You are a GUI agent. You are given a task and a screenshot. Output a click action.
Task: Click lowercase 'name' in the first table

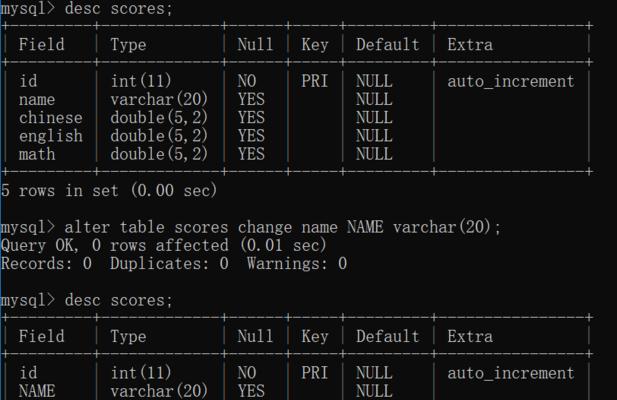(x=37, y=100)
